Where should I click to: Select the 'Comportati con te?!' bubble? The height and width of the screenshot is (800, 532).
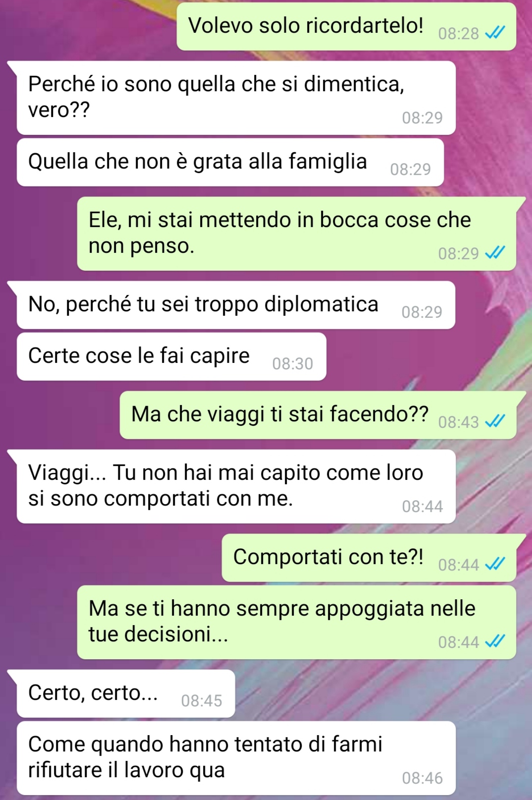pyautogui.click(x=369, y=558)
